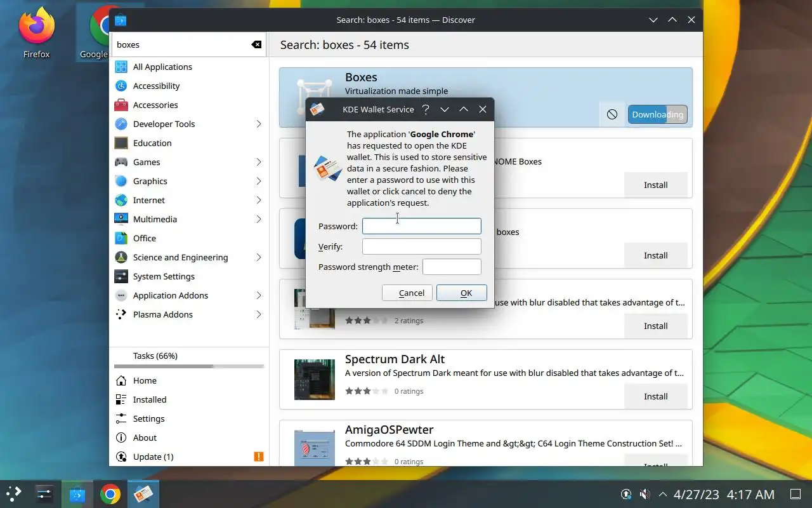The image size is (812, 508).
Task: Click the Graphics category icon
Action: 121,181
